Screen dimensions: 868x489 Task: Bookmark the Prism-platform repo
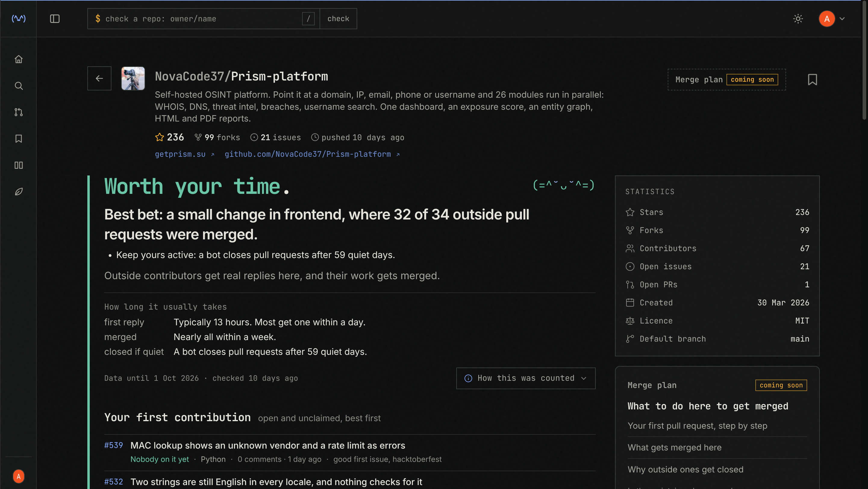pyautogui.click(x=812, y=80)
